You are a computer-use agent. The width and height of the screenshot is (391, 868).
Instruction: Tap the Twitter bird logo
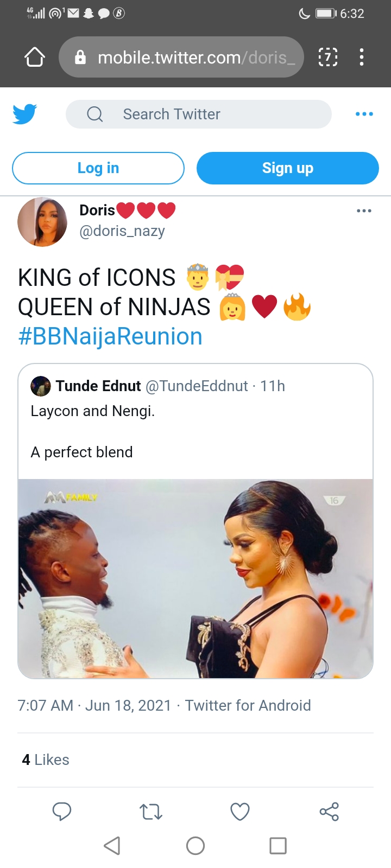pos(24,114)
